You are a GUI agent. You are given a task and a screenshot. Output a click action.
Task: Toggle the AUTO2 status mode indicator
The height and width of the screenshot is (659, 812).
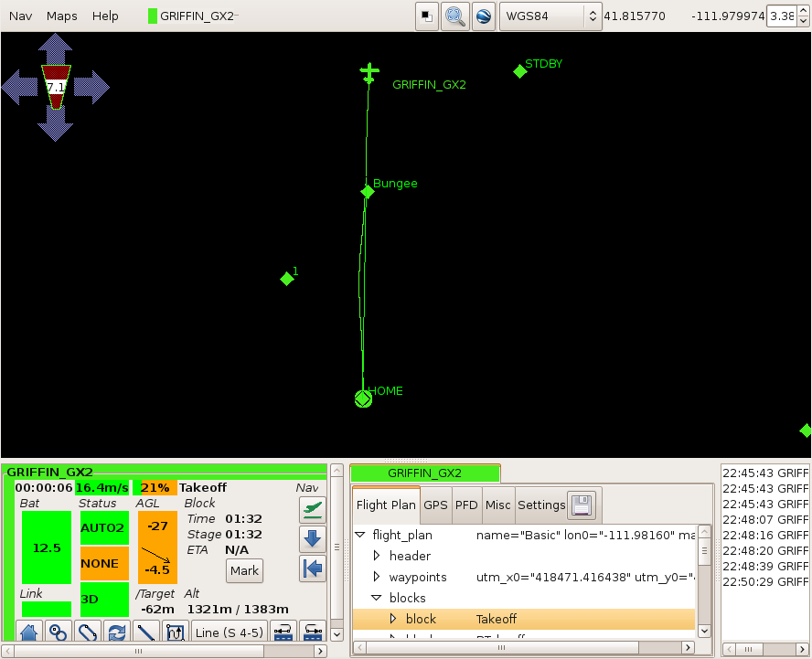(x=104, y=528)
